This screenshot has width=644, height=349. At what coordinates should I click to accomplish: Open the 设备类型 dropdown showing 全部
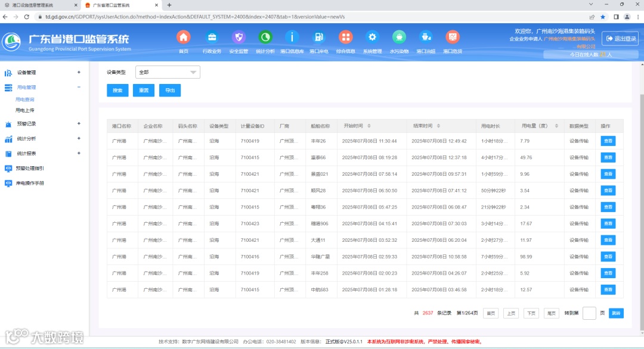tap(168, 72)
